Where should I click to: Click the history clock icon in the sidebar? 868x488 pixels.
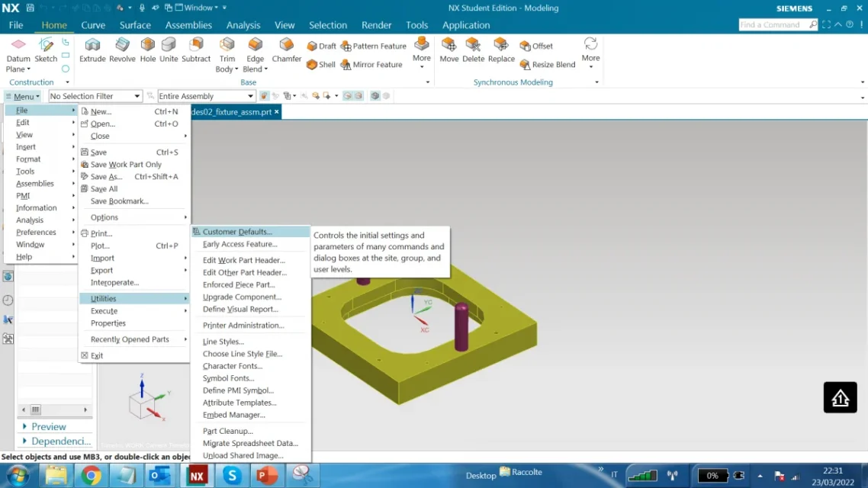[x=8, y=300]
